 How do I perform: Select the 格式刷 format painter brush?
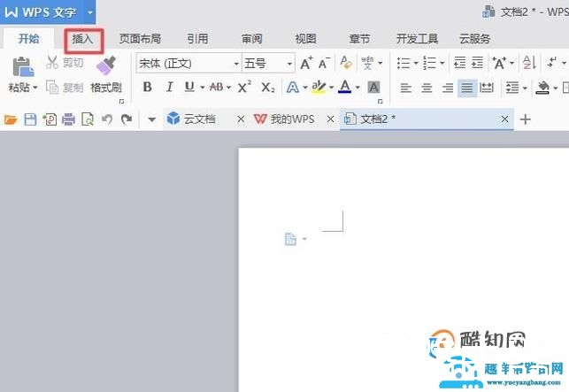(106, 65)
